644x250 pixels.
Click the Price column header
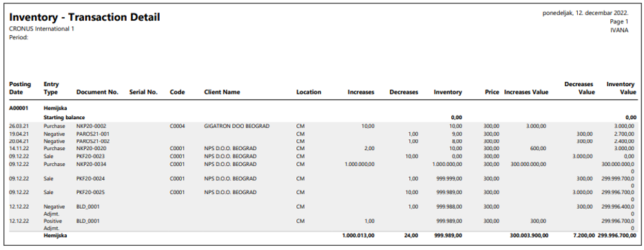tap(492, 92)
